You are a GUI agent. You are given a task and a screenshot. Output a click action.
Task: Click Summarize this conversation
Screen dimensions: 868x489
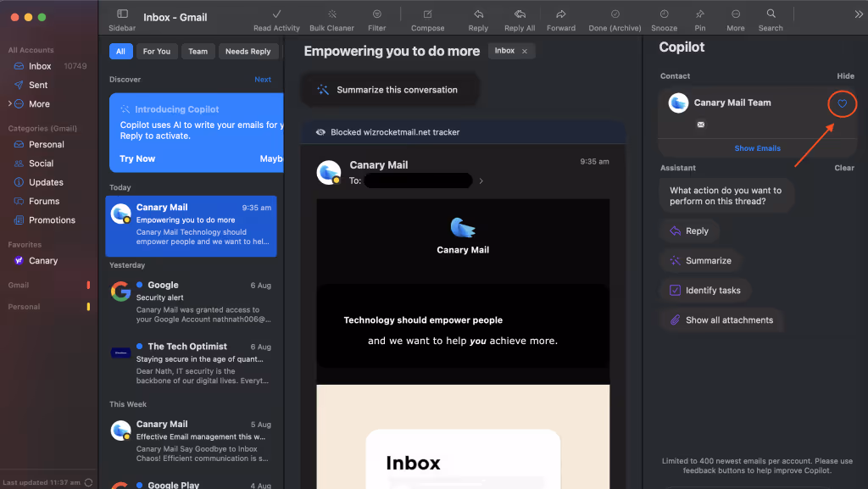click(x=390, y=90)
